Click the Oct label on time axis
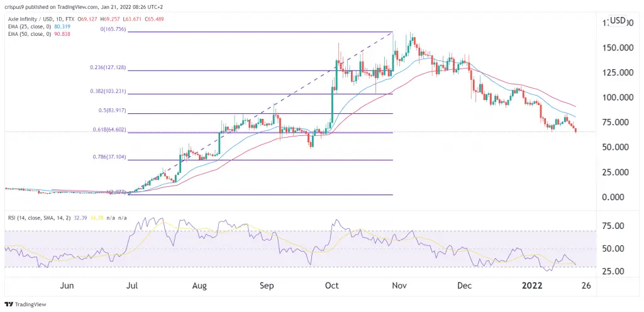644x312 pixels. tap(331, 286)
